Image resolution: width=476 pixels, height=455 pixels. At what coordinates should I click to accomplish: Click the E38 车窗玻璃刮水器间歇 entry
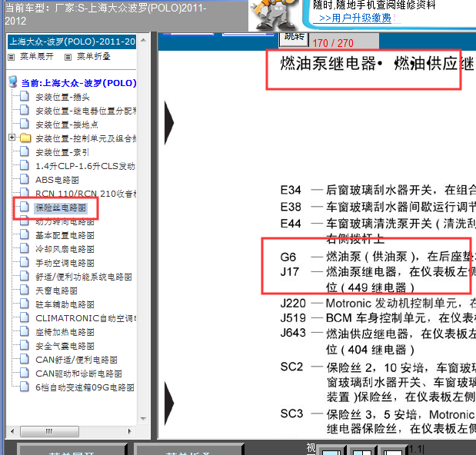pyautogui.click(x=378, y=207)
